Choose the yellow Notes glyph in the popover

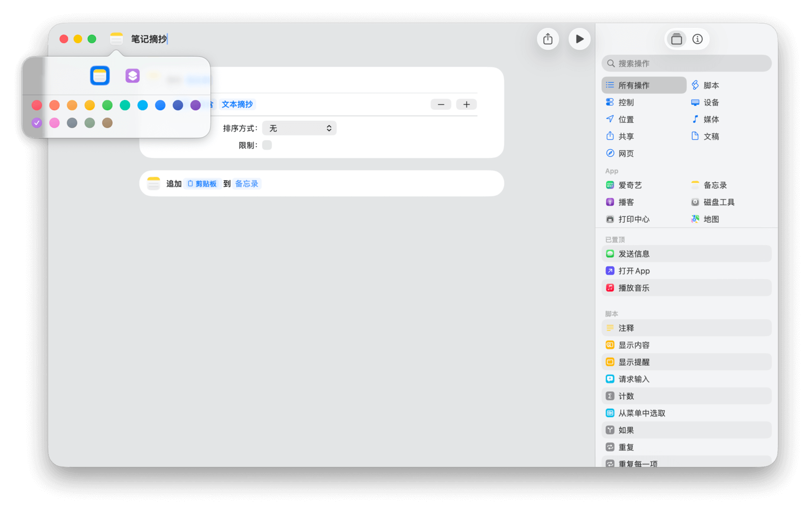pos(100,76)
